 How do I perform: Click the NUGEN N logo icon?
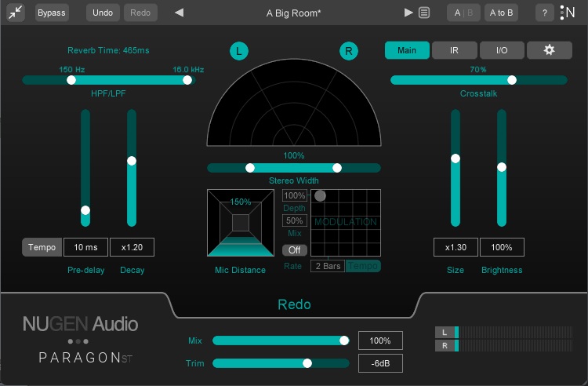click(568, 13)
